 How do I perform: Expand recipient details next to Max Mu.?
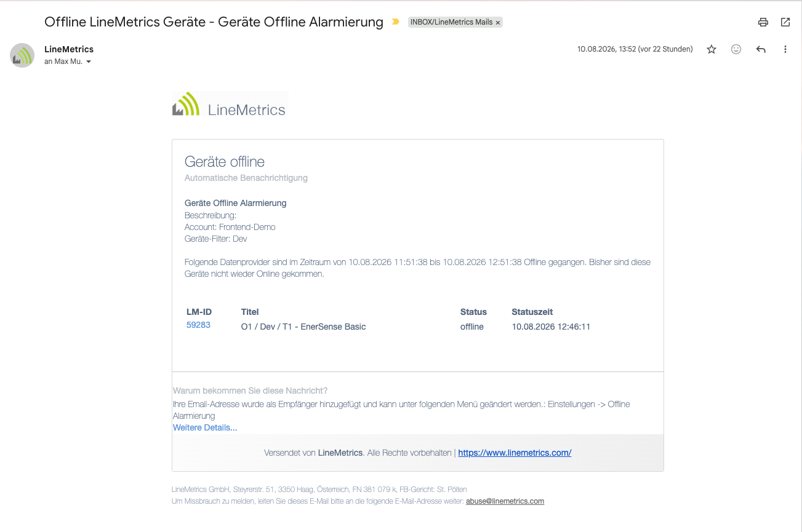coord(89,62)
